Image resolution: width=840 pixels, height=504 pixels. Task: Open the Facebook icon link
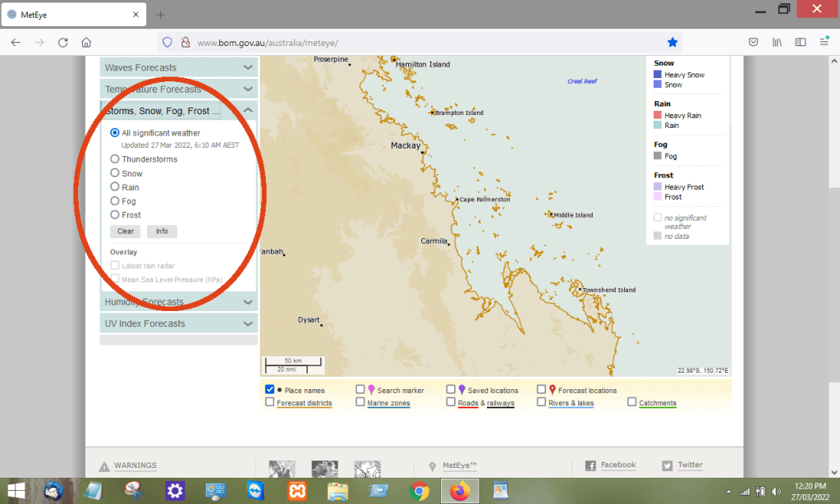pos(590,465)
